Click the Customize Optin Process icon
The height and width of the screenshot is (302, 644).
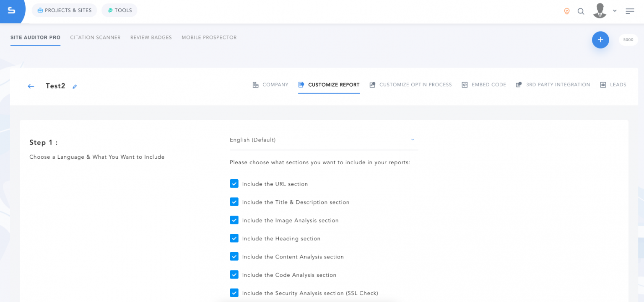[372, 85]
